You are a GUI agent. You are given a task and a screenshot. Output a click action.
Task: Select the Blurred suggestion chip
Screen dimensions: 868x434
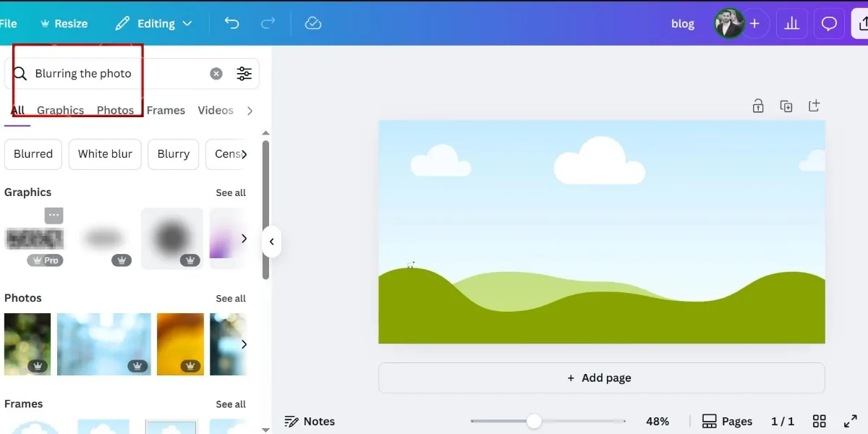pyautogui.click(x=33, y=154)
